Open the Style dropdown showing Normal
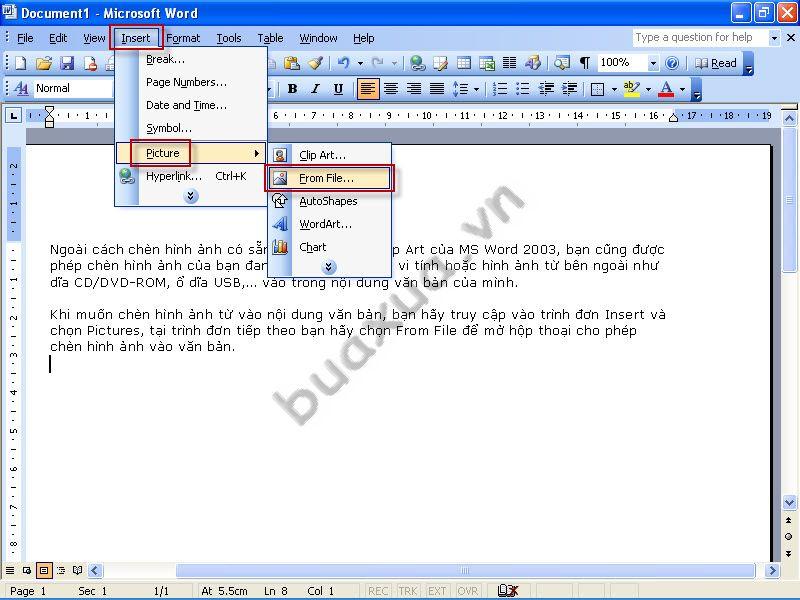The image size is (800, 600). (72, 88)
